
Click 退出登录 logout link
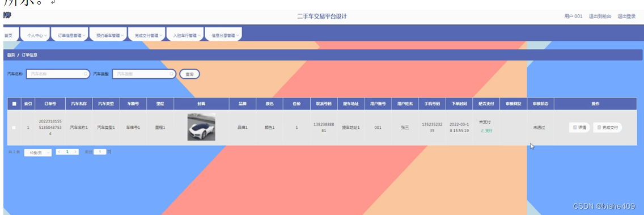point(626,16)
